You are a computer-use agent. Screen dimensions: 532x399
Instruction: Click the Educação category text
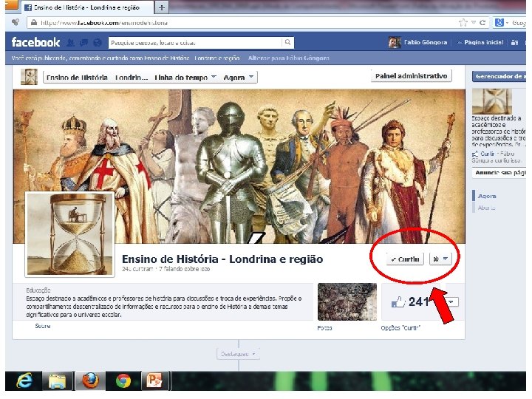tap(38, 290)
